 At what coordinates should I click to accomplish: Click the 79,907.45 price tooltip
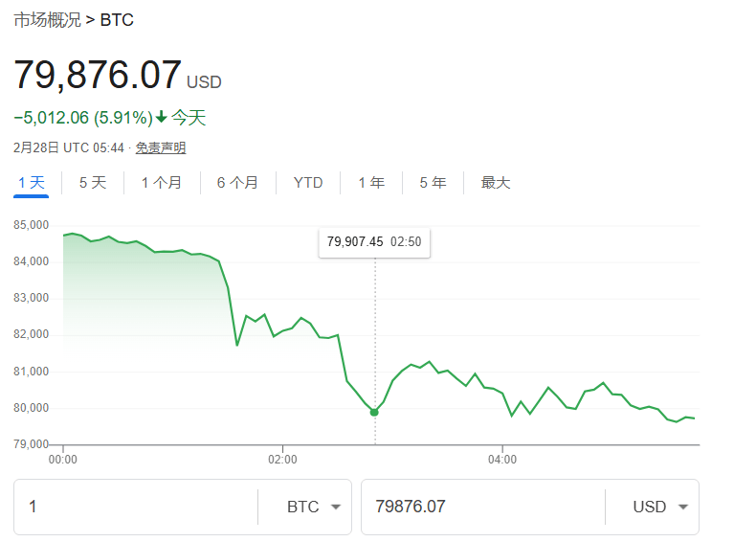point(374,242)
